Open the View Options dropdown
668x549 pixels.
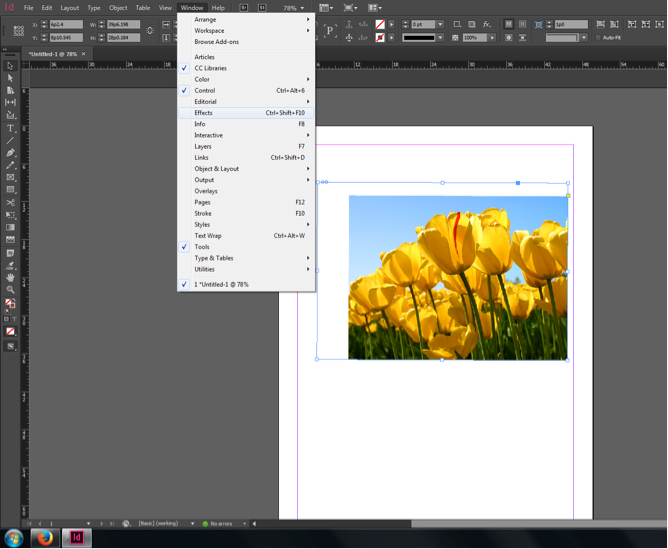point(326,8)
